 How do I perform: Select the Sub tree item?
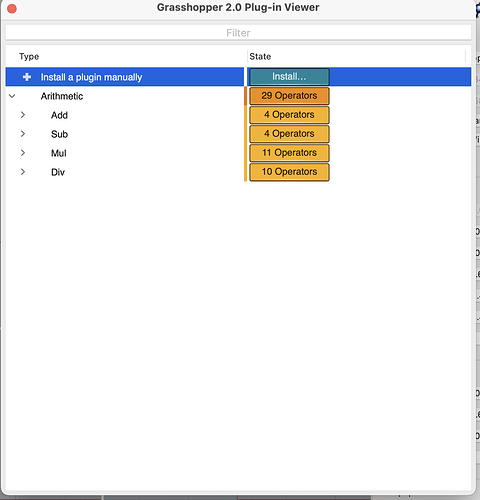coord(59,134)
